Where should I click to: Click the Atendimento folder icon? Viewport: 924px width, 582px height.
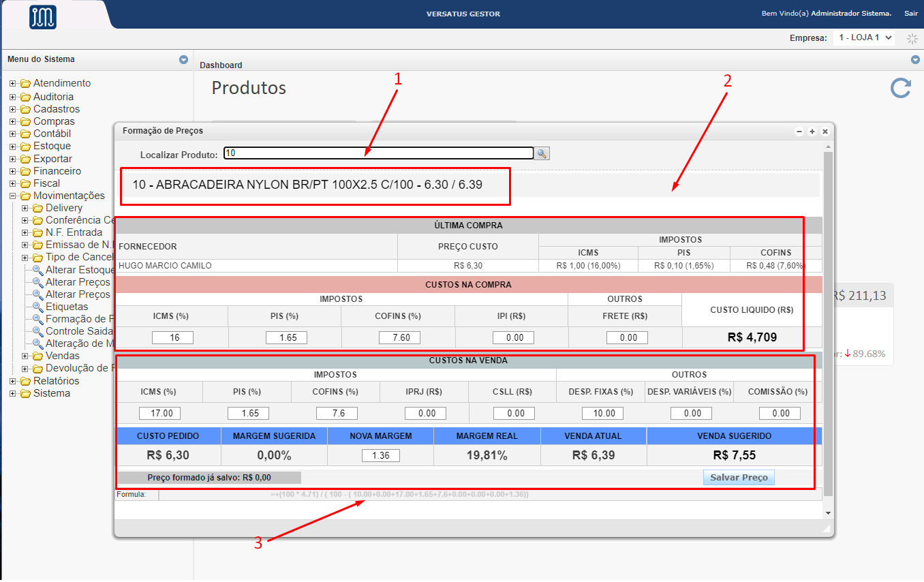(26, 84)
